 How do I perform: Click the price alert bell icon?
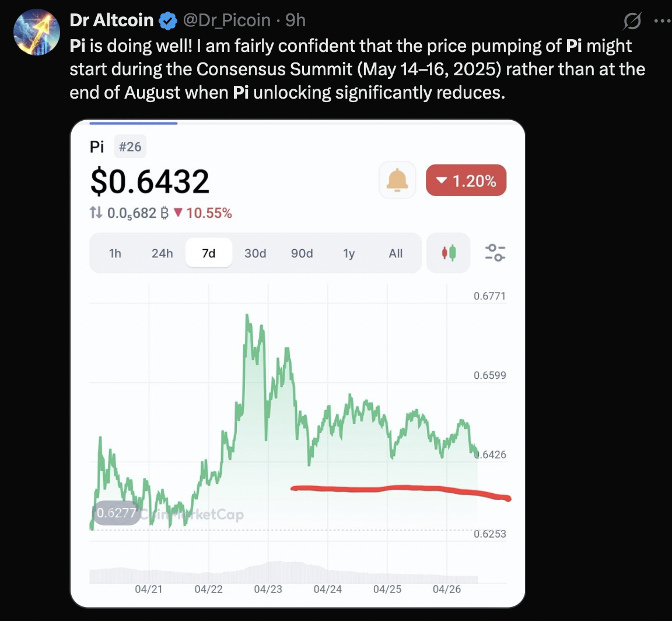[397, 181]
